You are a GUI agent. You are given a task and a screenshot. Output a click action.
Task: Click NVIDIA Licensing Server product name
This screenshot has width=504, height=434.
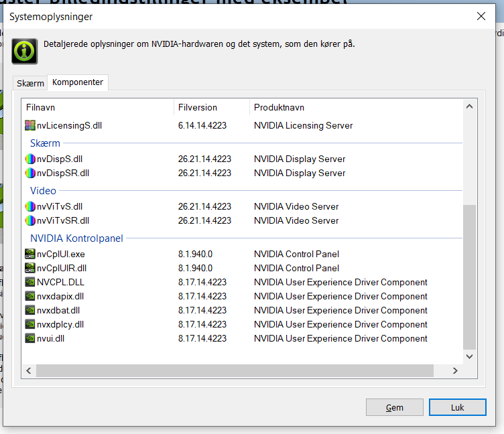pos(304,126)
